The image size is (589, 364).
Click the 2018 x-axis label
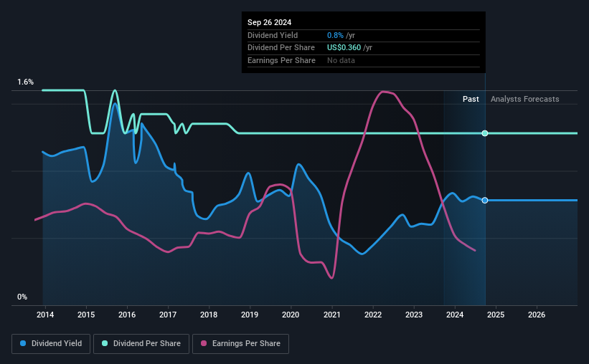click(209, 315)
